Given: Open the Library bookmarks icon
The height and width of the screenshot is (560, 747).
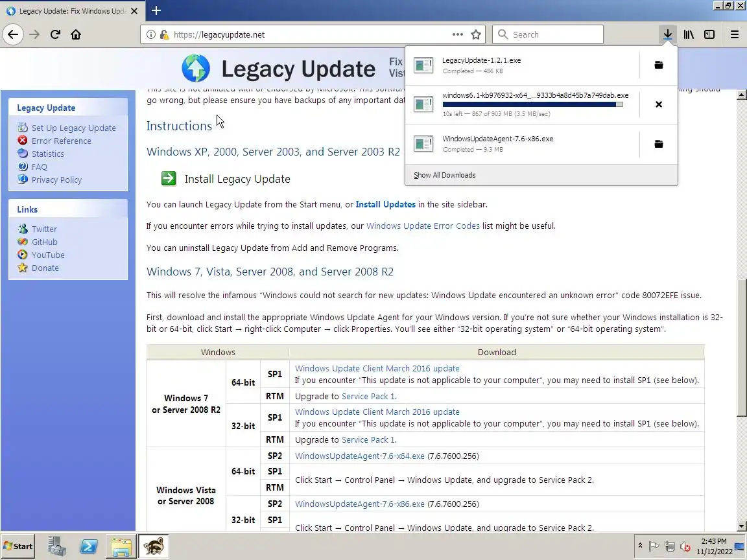Looking at the screenshot, I should (x=689, y=34).
